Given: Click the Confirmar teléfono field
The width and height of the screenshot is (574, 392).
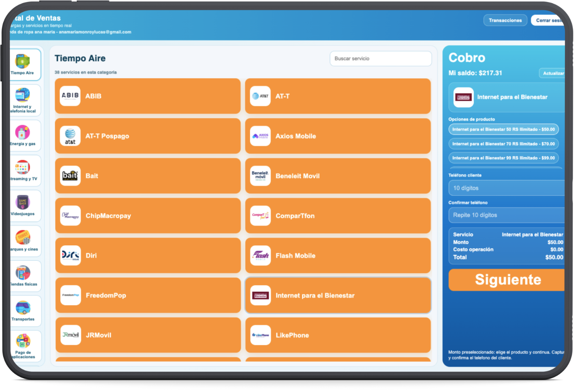Looking at the screenshot, I should (x=507, y=215).
